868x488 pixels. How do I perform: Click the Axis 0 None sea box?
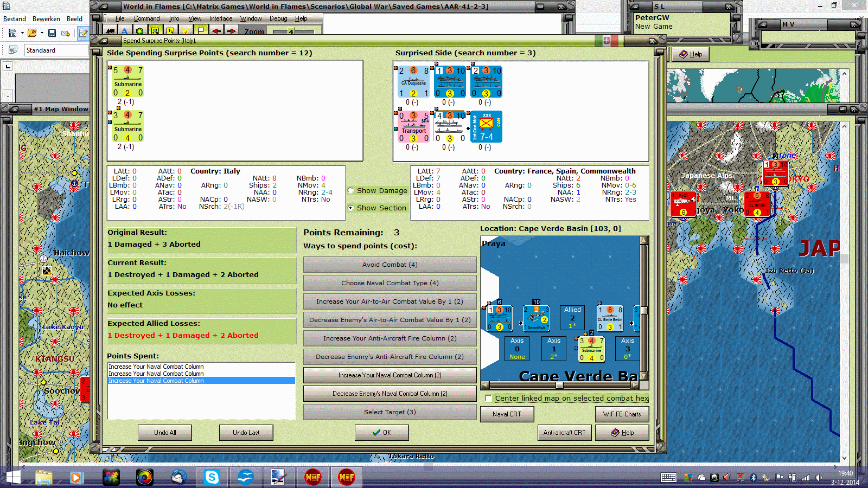517,349
